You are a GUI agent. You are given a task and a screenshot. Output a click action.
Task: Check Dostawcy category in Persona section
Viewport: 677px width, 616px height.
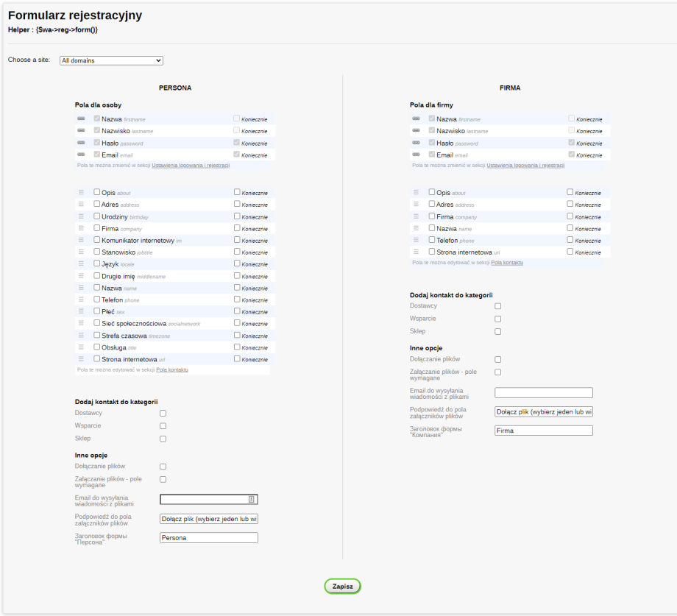coord(163,414)
